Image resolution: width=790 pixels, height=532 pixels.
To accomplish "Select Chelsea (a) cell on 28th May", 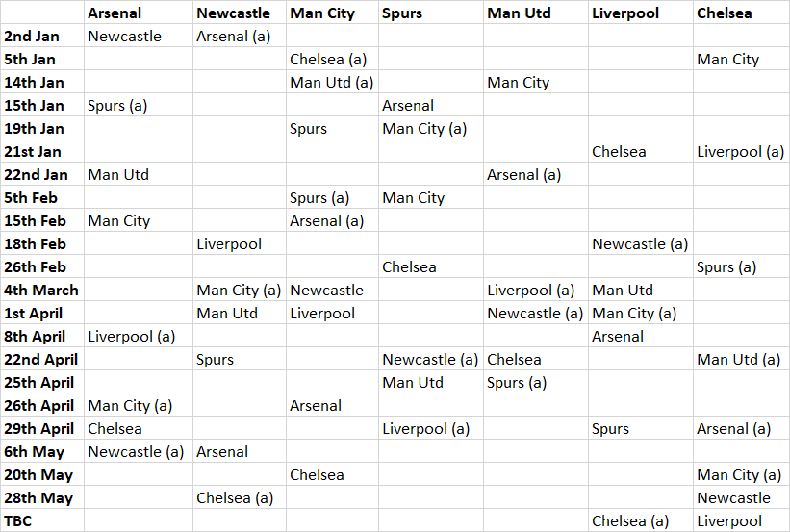I will coord(240,497).
